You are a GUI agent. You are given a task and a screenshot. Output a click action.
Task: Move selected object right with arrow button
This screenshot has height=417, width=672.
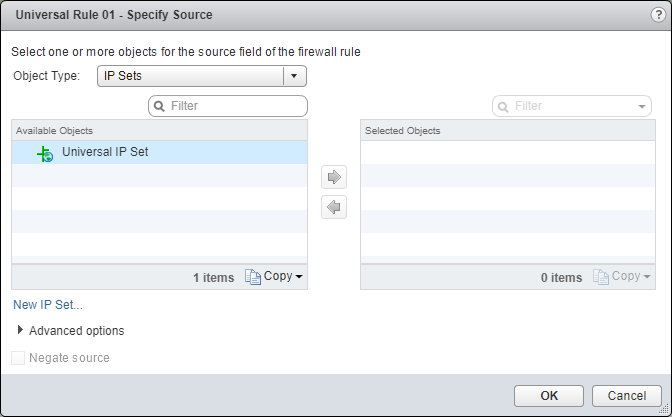(x=335, y=177)
